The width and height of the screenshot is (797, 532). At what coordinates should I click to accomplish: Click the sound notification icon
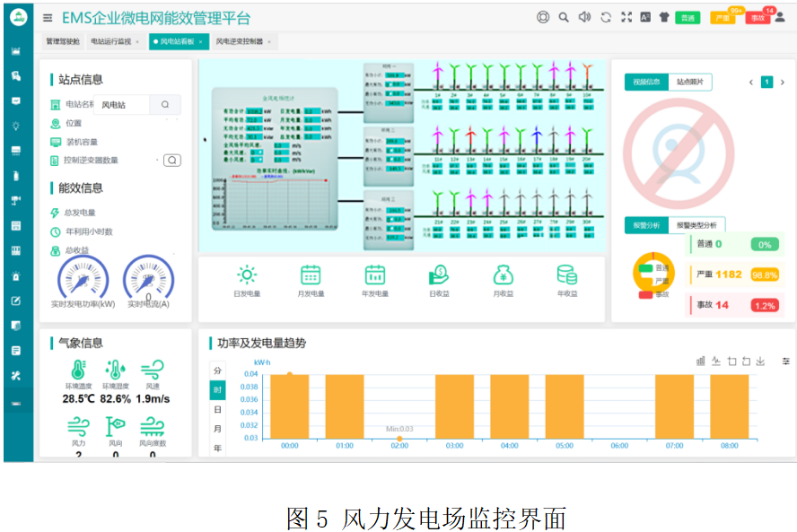pyautogui.click(x=585, y=16)
